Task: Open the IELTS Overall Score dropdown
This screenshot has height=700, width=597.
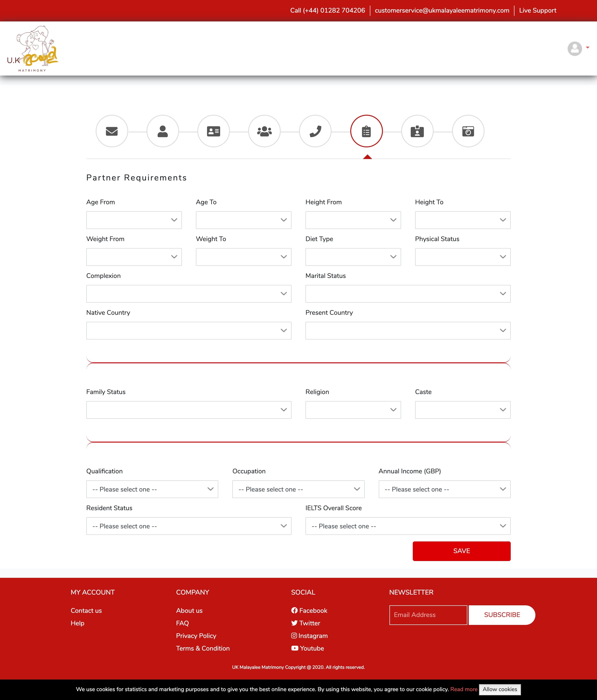Action: (408, 526)
